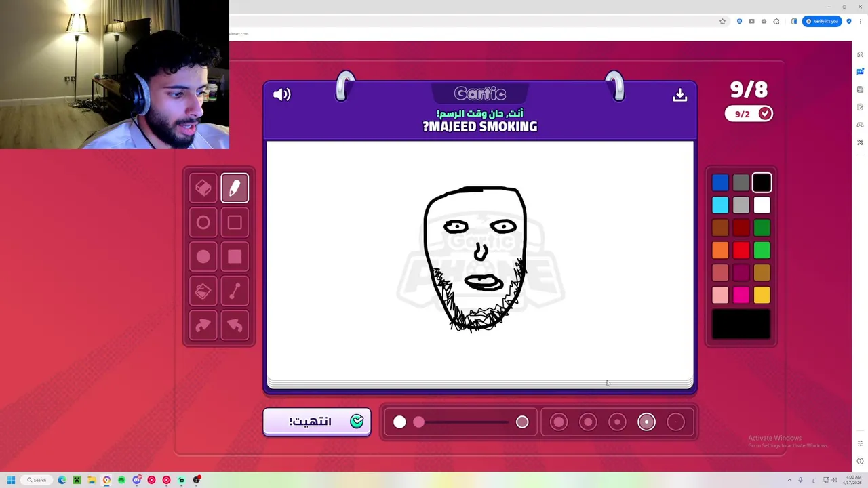Open the Windows Start menu

pos(11,480)
